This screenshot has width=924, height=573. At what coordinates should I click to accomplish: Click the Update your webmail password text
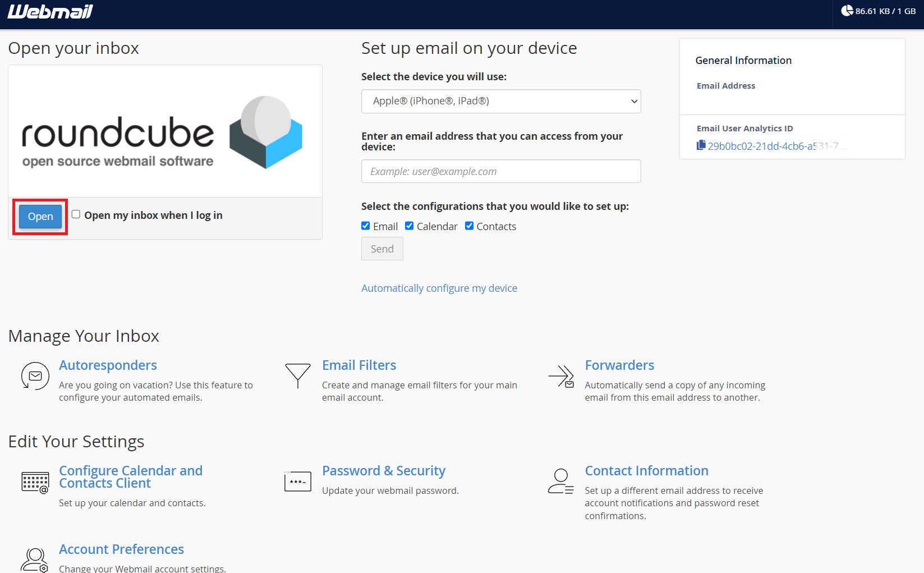390,491
